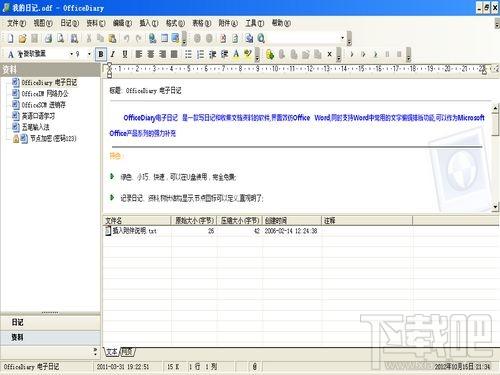Toggle Italic formatting
The height and width of the screenshot is (375, 500).
tap(113, 54)
